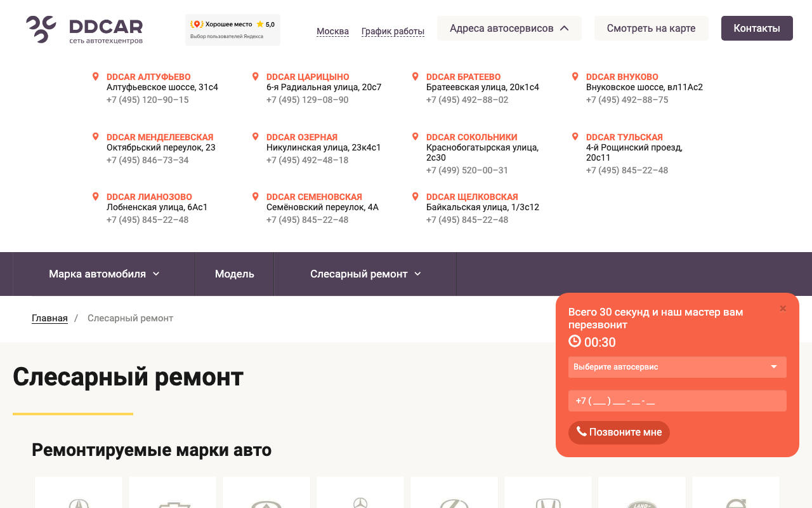The height and width of the screenshot is (508, 812).
Task: Open the DDCAR МЕНДЕЛЕЕВСКАЯ service link
Action: pos(160,137)
